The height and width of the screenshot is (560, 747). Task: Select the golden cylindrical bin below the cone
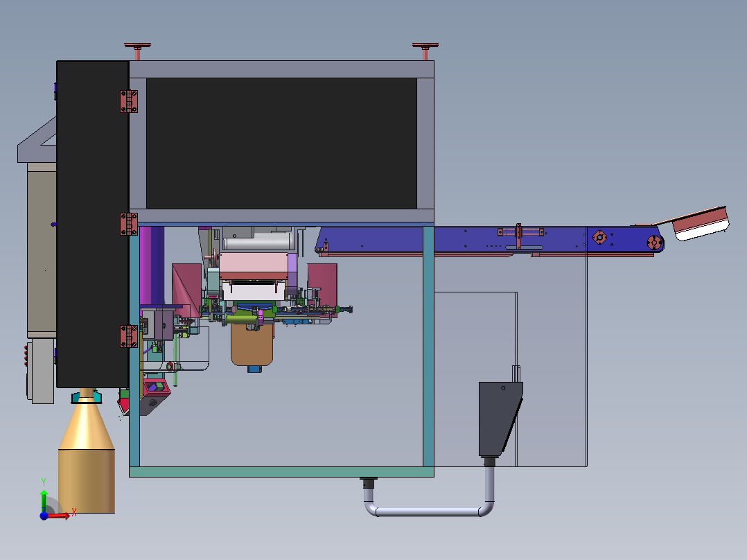pos(86,481)
